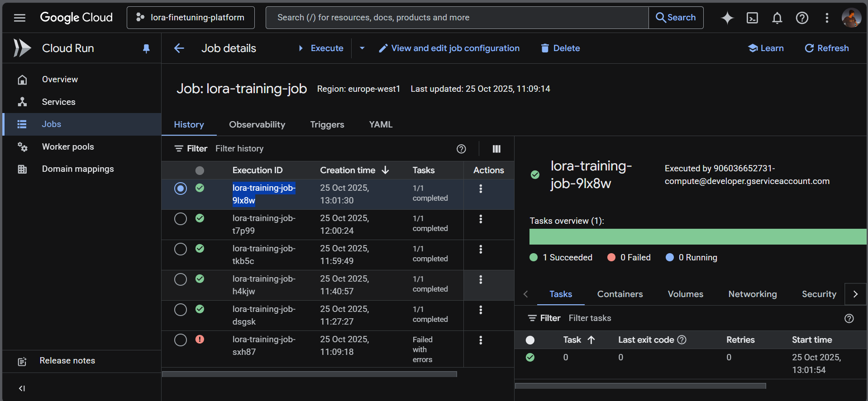Open Volumes tab in execution details

686,294
